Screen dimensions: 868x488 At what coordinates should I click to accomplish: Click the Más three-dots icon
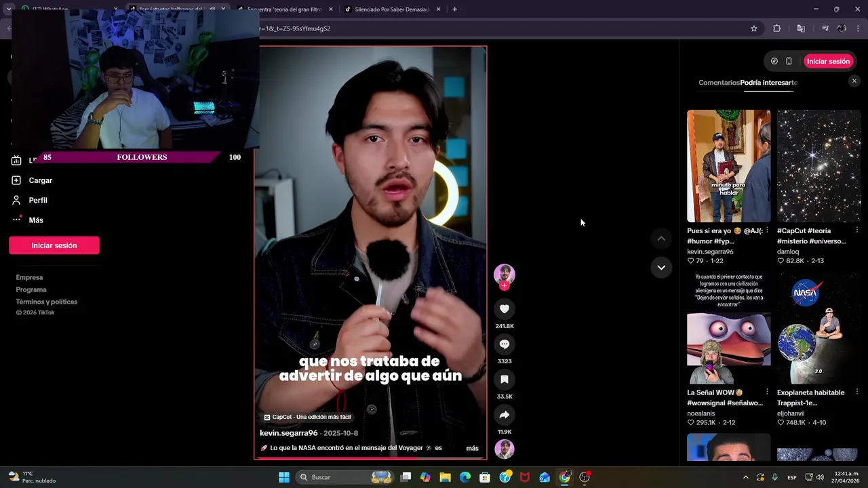point(16,220)
